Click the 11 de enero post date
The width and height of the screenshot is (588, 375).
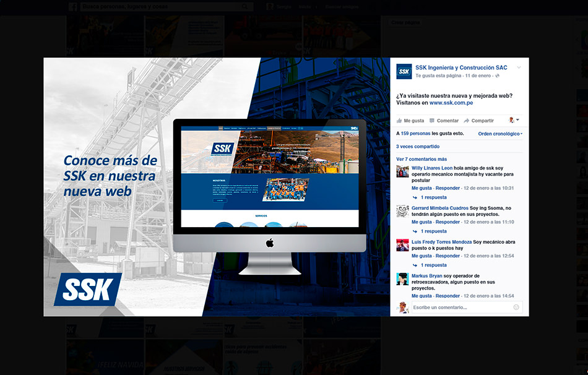pyautogui.click(x=478, y=75)
